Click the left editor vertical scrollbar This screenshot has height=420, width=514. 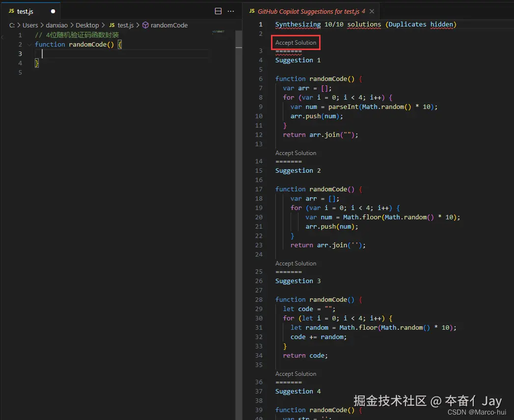(239, 225)
